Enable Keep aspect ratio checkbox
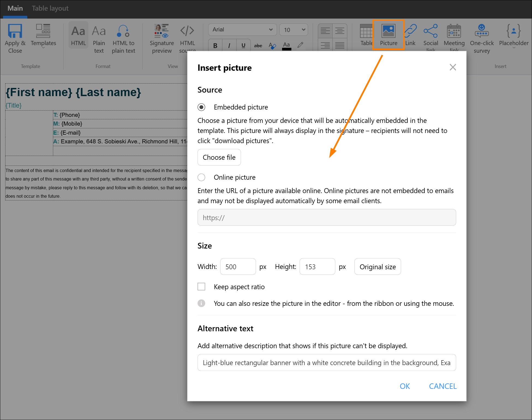The width and height of the screenshot is (532, 420). (201, 287)
